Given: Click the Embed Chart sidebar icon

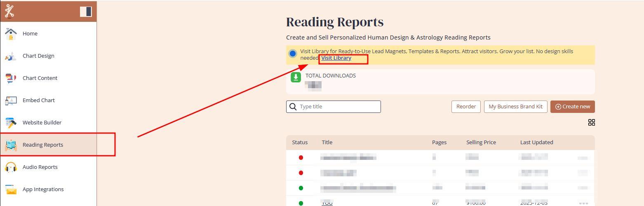Looking at the screenshot, I should click(x=11, y=101).
